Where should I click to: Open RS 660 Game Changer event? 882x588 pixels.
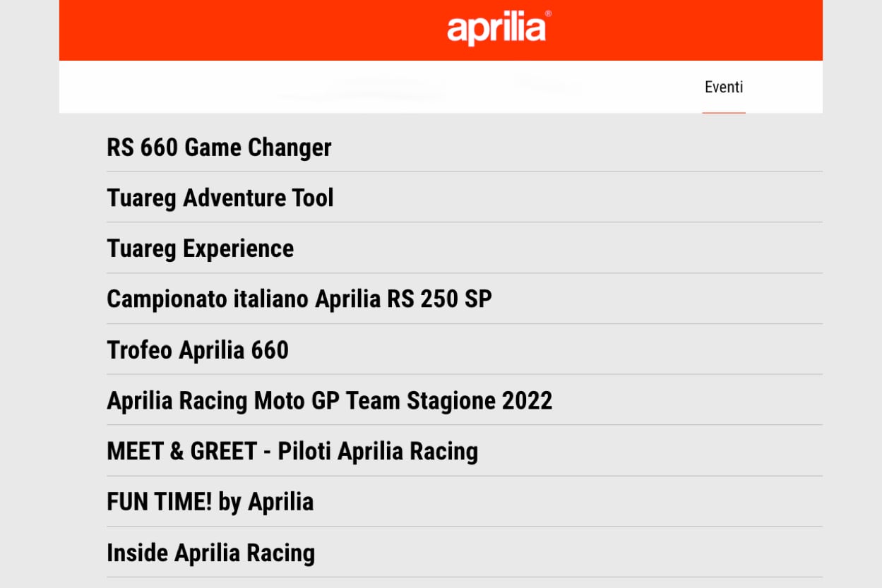click(219, 148)
